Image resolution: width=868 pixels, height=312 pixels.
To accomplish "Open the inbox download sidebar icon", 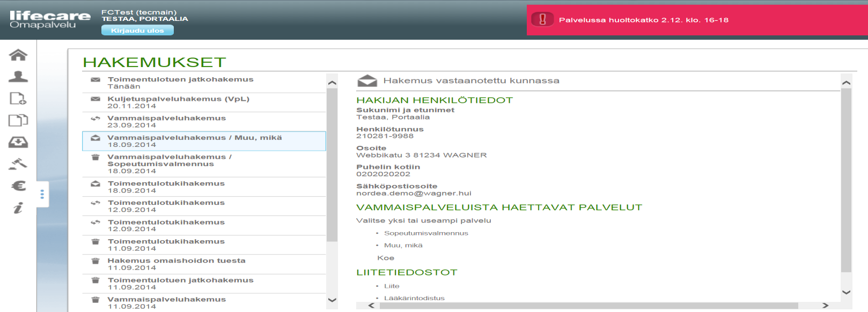I will (x=18, y=142).
